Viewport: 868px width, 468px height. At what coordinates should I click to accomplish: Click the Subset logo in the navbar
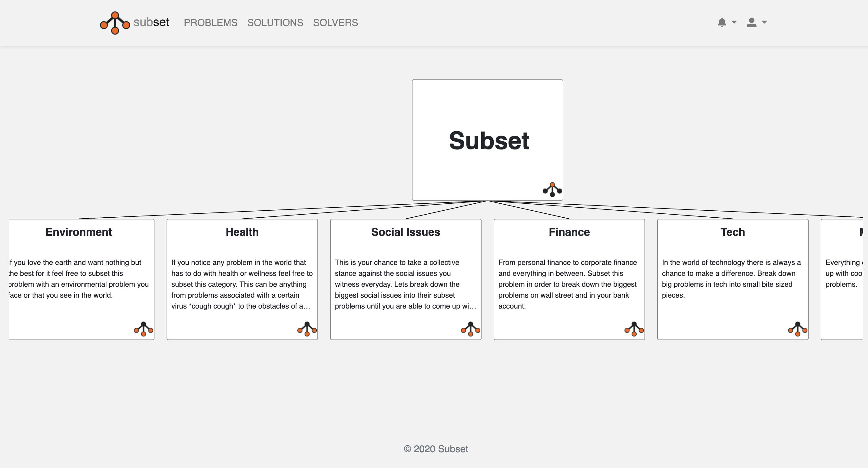click(134, 22)
